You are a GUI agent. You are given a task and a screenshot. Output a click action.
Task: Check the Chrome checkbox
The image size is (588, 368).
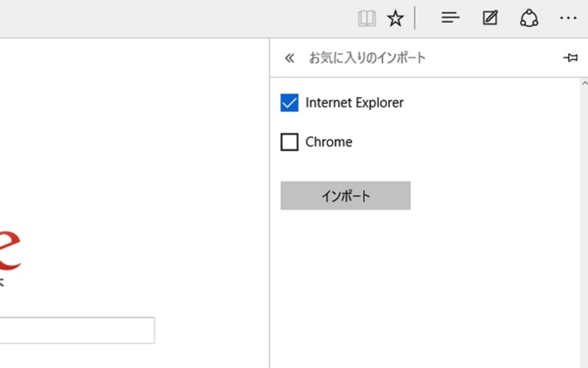(x=290, y=142)
